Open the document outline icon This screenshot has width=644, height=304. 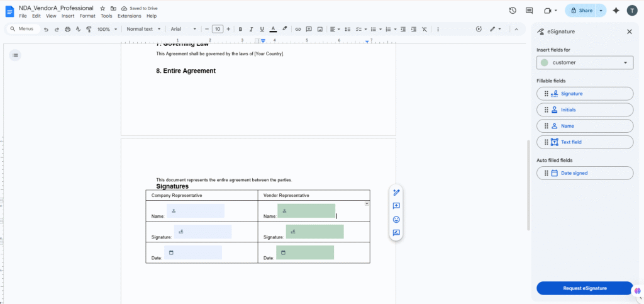[x=16, y=55]
